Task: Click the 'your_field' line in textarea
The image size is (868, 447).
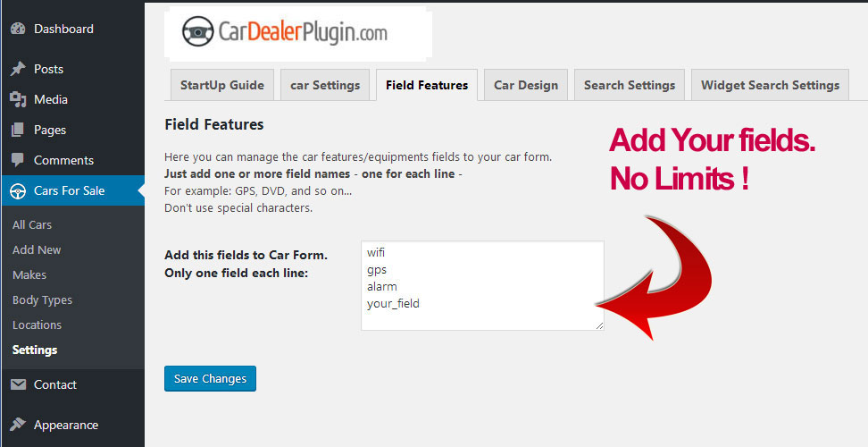Action: click(x=393, y=304)
